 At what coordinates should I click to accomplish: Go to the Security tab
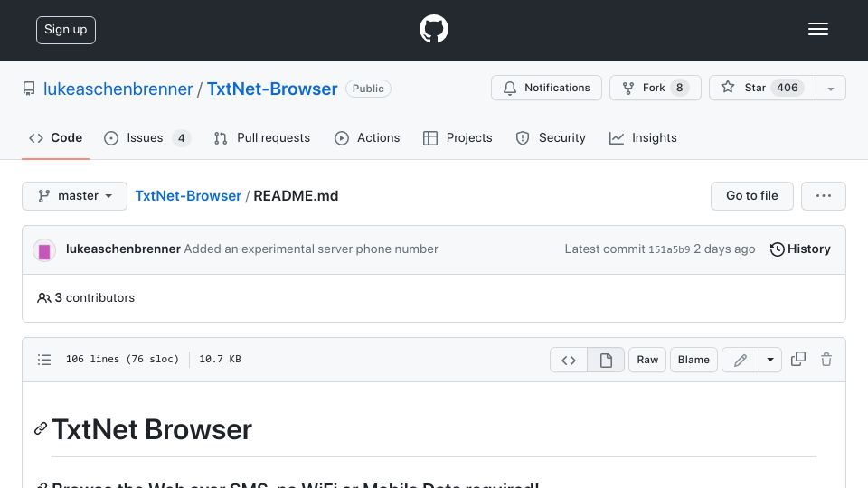pyautogui.click(x=551, y=137)
